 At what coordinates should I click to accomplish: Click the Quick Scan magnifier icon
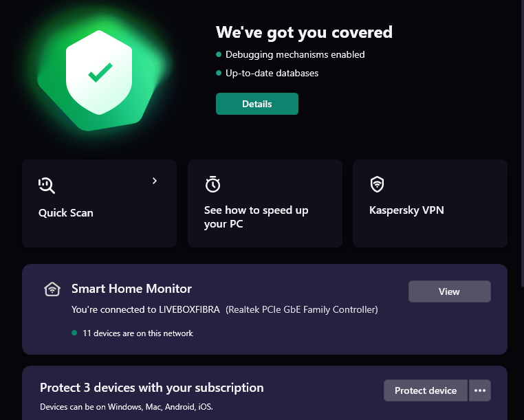47,185
